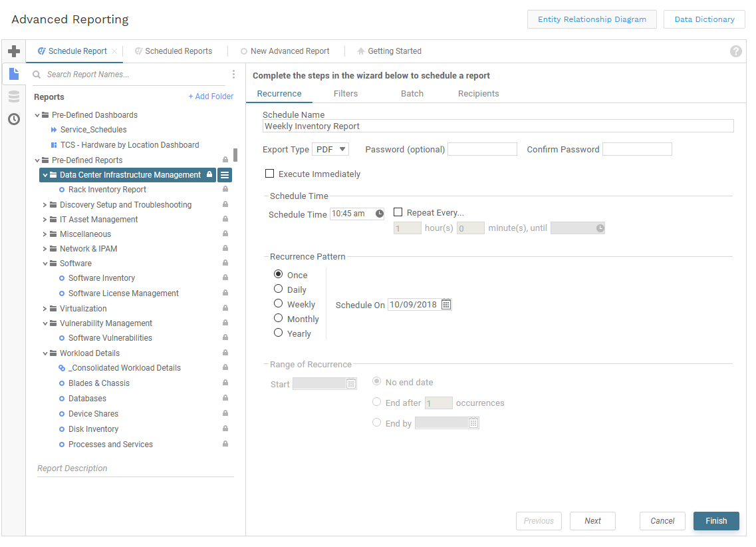Close the Schedule Report tab
The height and width of the screenshot is (547, 756).
[x=114, y=51]
